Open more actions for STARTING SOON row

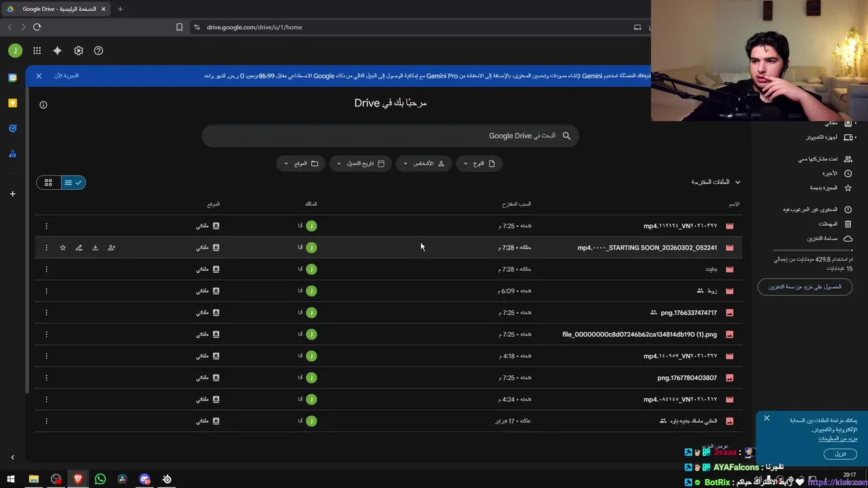pyautogui.click(x=46, y=247)
